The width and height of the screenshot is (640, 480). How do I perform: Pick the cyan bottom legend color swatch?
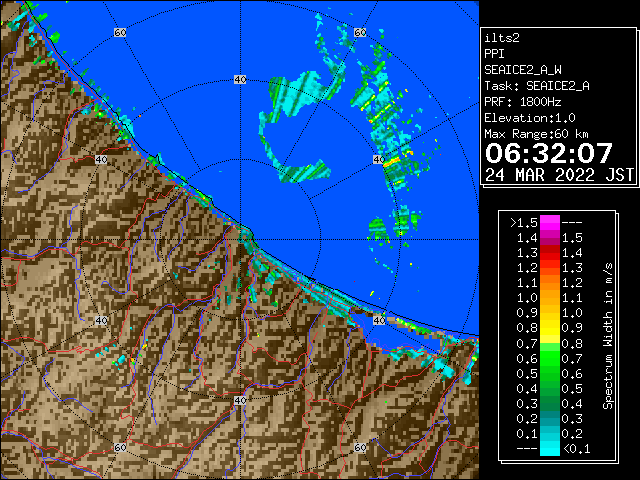(x=550, y=448)
